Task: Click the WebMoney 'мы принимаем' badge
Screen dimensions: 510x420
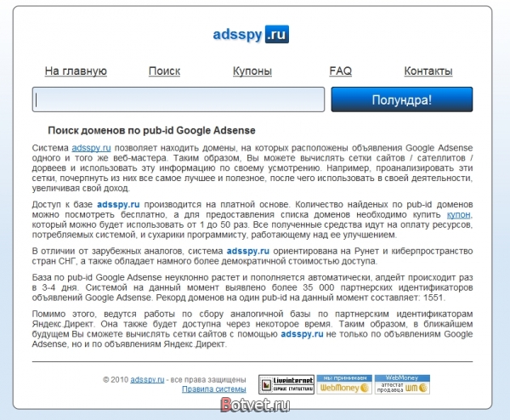Action: (x=344, y=384)
